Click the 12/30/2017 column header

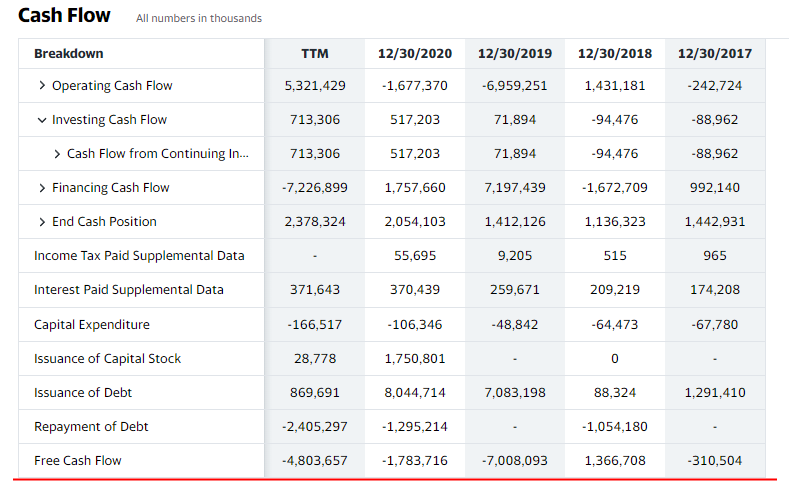(715, 53)
